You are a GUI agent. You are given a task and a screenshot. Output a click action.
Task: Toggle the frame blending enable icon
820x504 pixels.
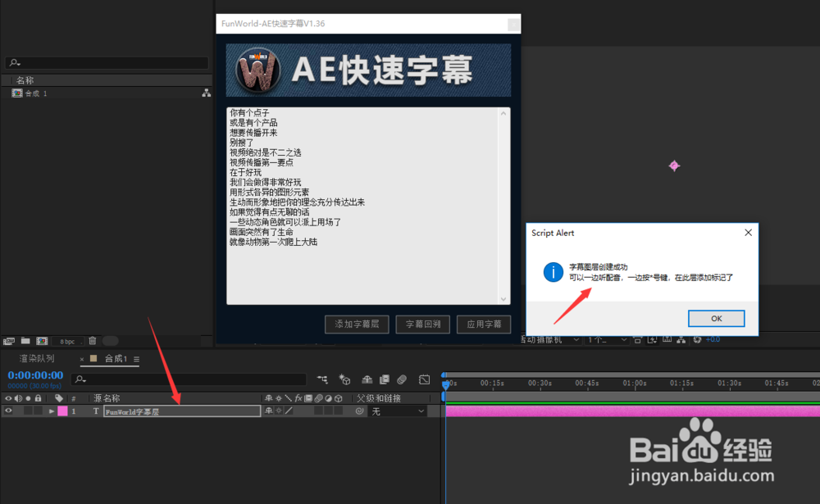coord(385,379)
